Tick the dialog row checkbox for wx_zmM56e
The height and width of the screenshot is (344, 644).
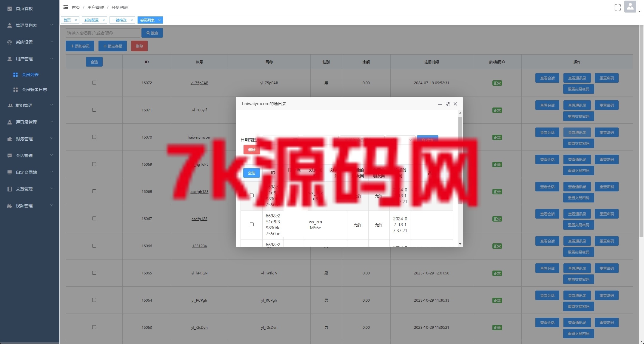pyautogui.click(x=252, y=225)
